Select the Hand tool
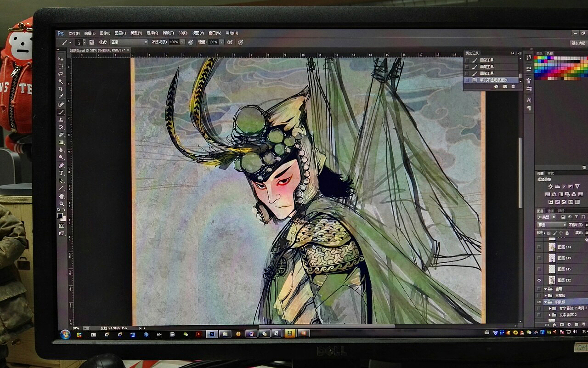Viewport: 588px width, 368px height. point(61,196)
